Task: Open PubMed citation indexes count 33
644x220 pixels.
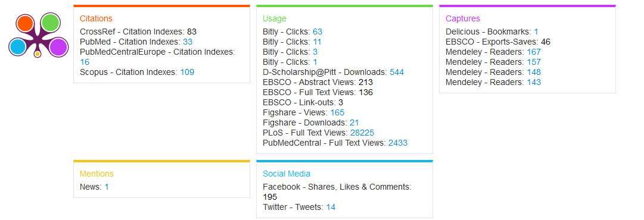Action: pos(188,42)
